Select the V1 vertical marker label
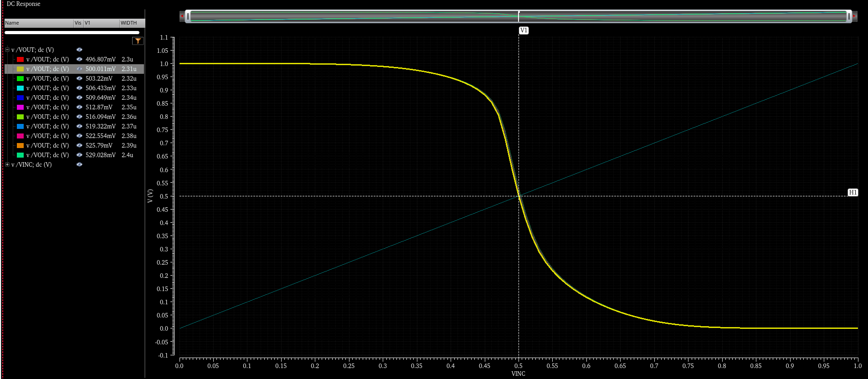This screenshot has width=868, height=379. (524, 31)
